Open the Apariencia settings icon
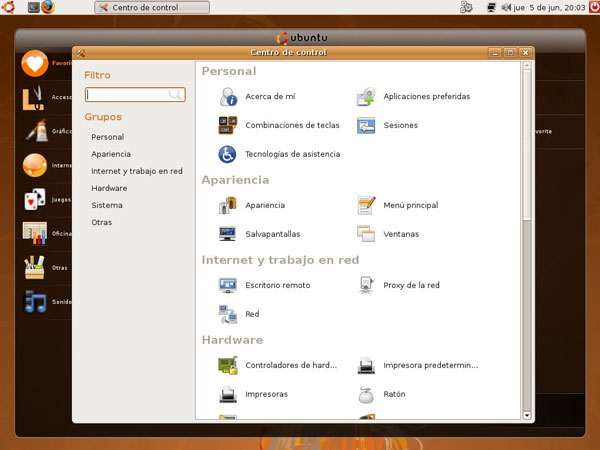 pyautogui.click(x=228, y=205)
